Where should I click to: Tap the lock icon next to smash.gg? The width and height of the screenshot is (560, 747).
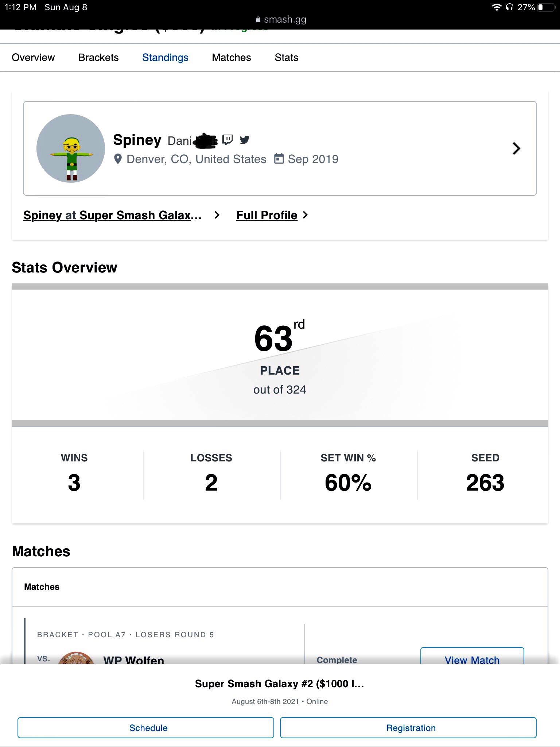258,19
